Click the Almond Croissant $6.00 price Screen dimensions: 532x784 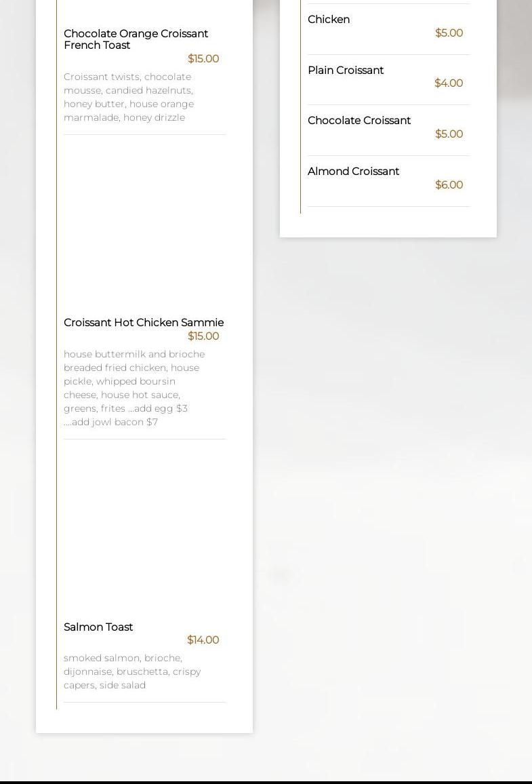pyautogui.click(x=449, y=185)
